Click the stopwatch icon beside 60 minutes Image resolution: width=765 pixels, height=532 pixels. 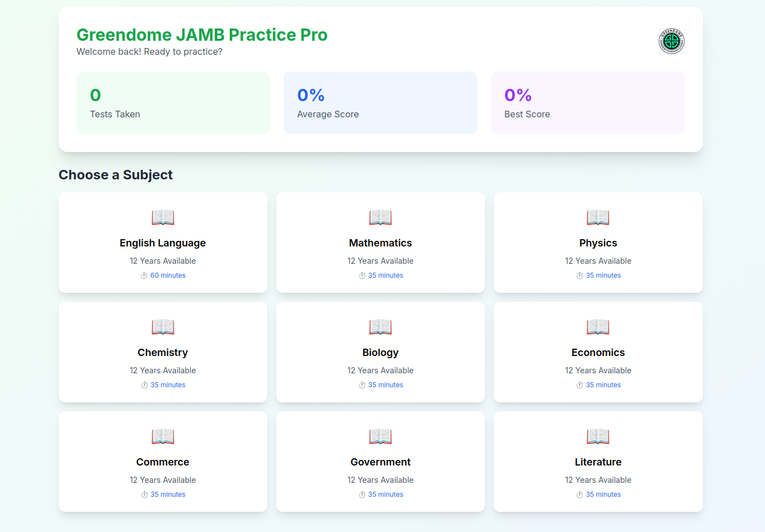tap(144, 275)
